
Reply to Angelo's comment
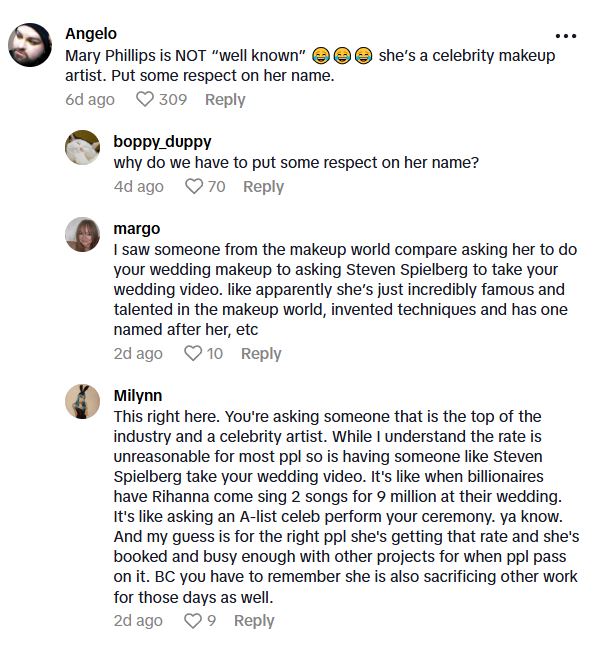tap(225, 100)
